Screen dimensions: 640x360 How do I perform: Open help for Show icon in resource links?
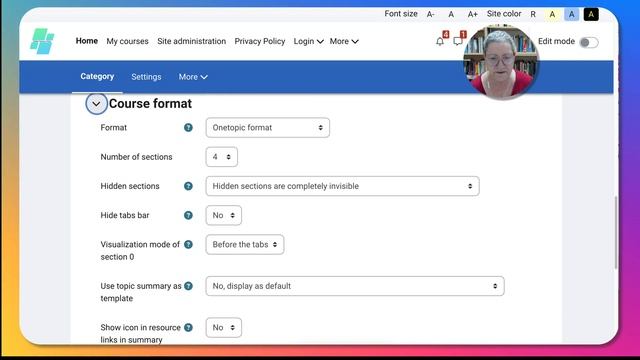tap(188, 327)
